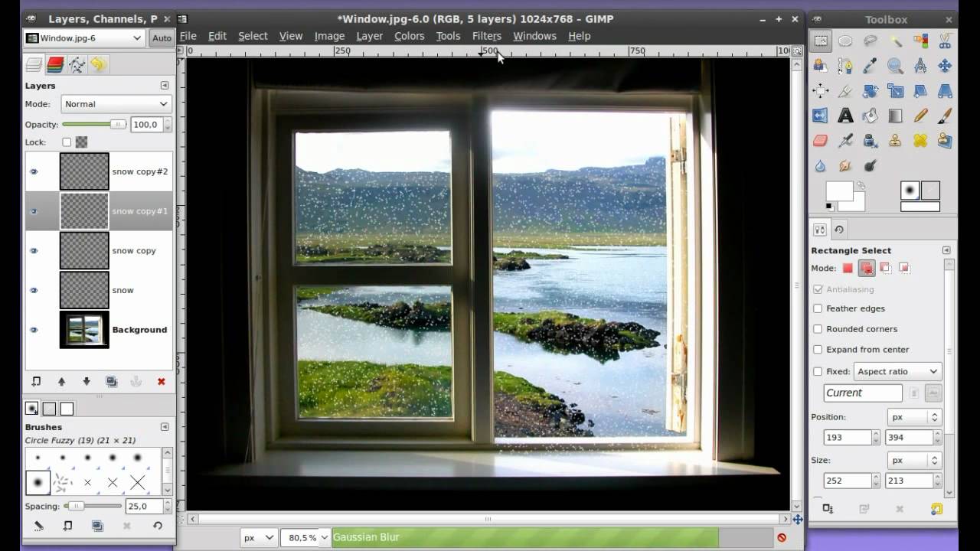Select the Eraser tool
980x551 pixels.
(820, 141)
